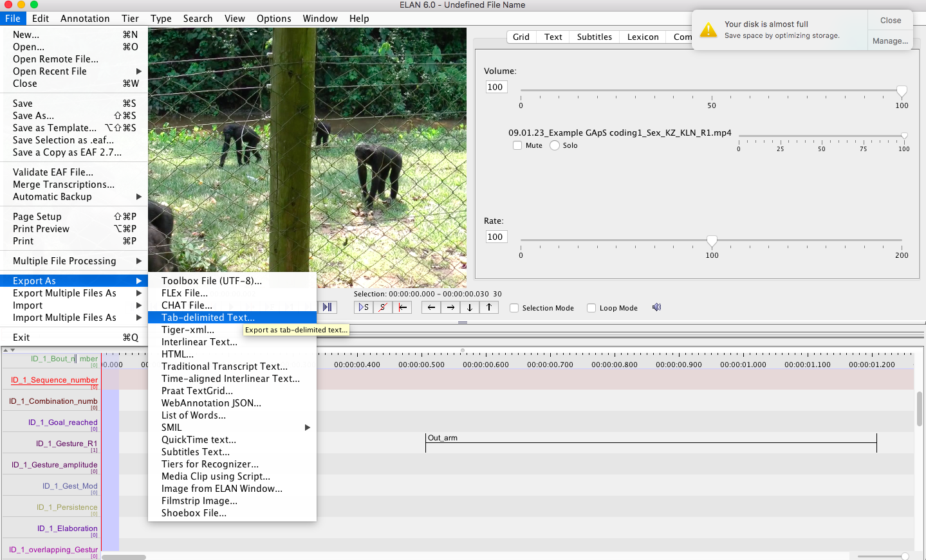This screenshot has width=926, height=560.
Task: Move to annotation above with up arrow
Action: tap(489, 307)
